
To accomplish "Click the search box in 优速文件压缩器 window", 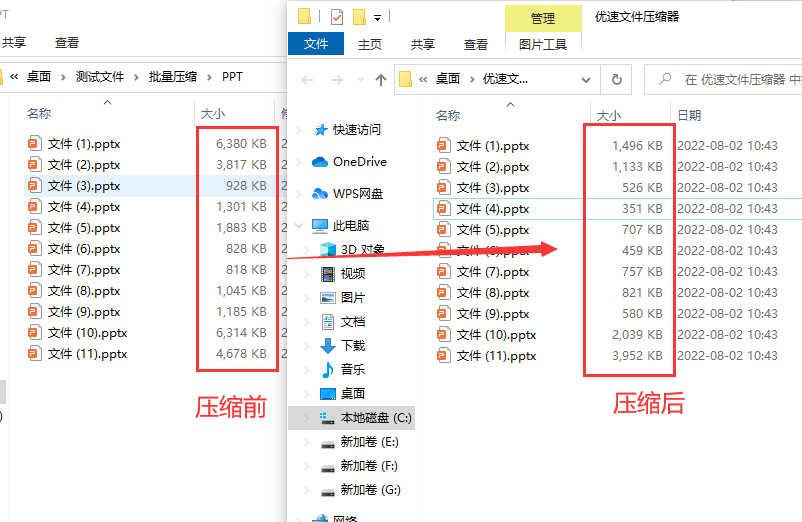I will [723, 79].
